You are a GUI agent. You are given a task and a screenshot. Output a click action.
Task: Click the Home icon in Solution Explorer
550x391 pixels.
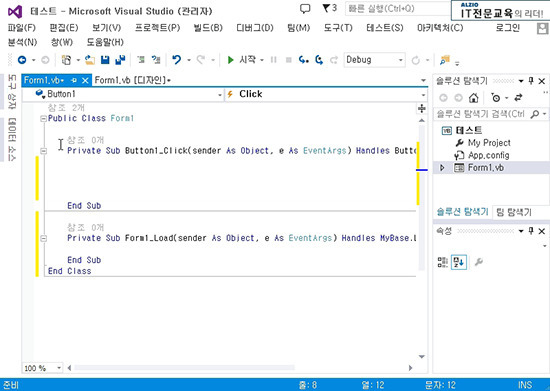pos(474,98)
